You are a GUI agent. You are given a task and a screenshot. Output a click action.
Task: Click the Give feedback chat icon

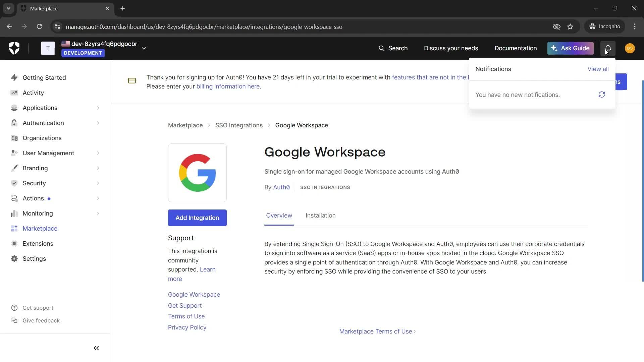(14, 320)
